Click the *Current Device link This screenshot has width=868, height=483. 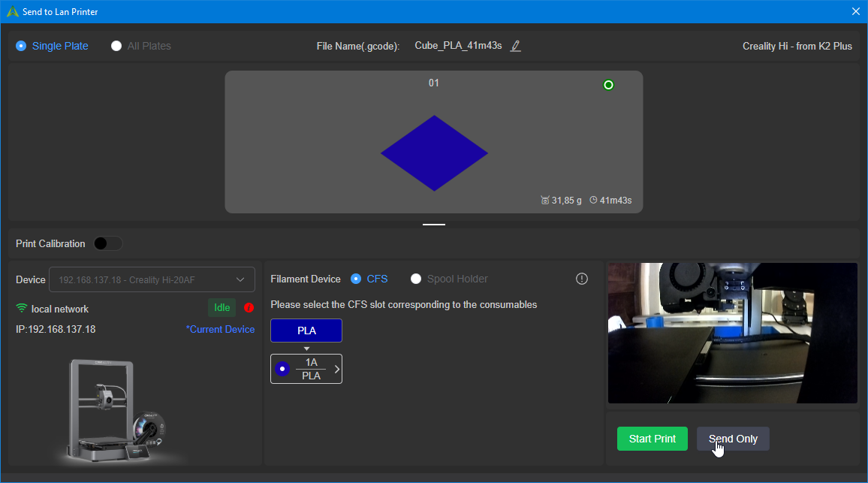(220, 329)
